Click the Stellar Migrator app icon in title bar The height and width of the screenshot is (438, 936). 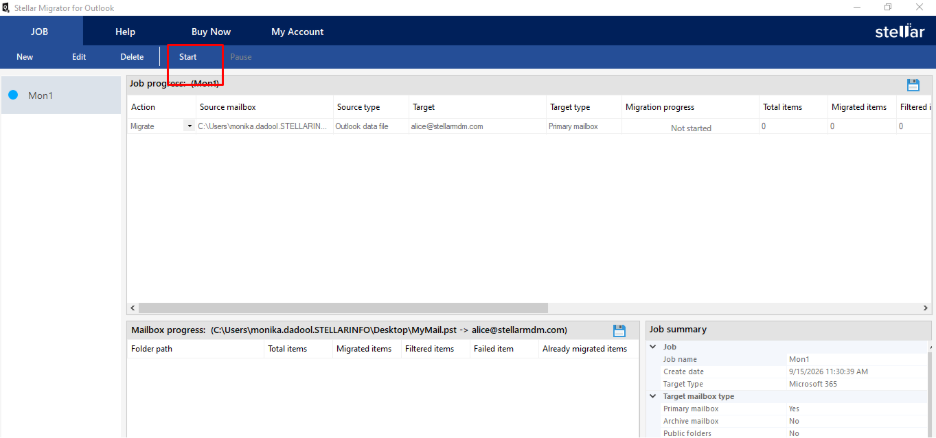(6, 8)
